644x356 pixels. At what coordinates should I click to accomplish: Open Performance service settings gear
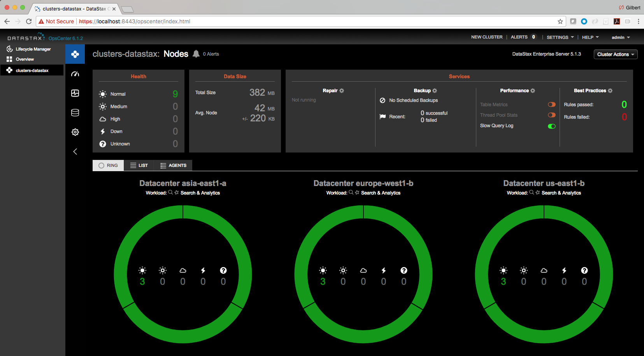533,91
